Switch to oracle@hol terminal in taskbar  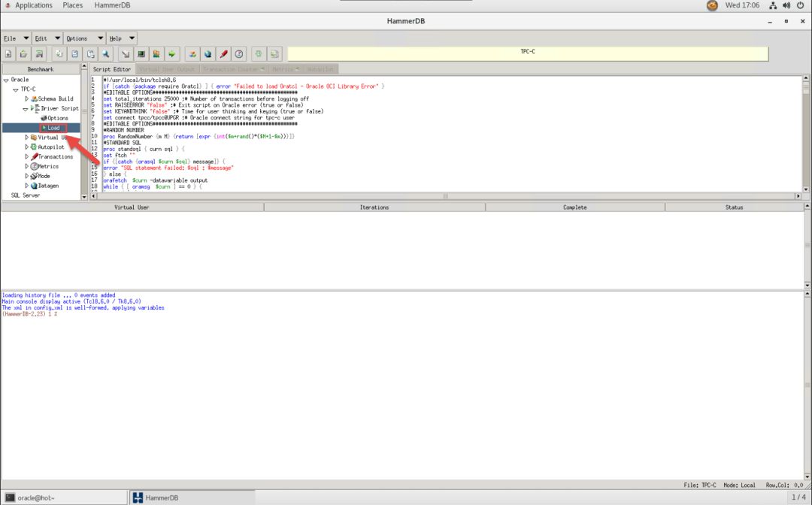coord(30,497)
